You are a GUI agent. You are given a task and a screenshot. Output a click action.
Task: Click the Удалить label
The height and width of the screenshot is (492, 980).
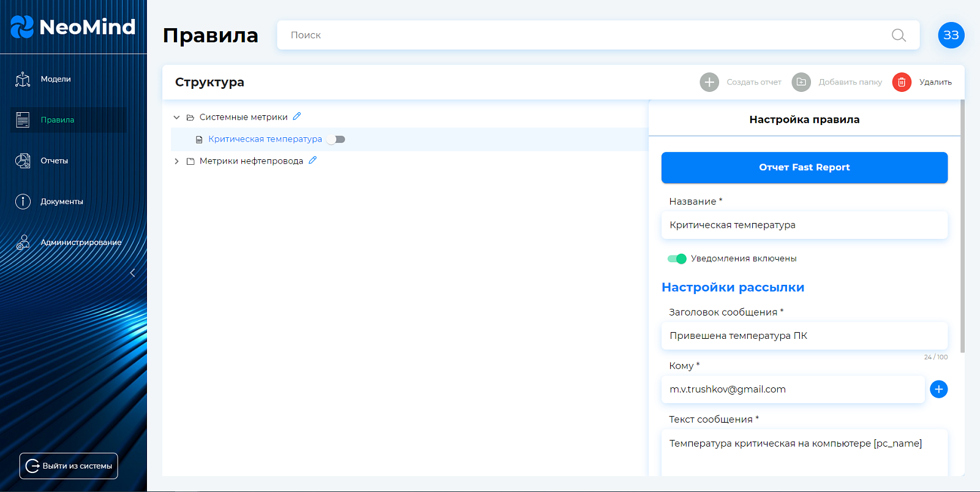(x=935, y=82)
